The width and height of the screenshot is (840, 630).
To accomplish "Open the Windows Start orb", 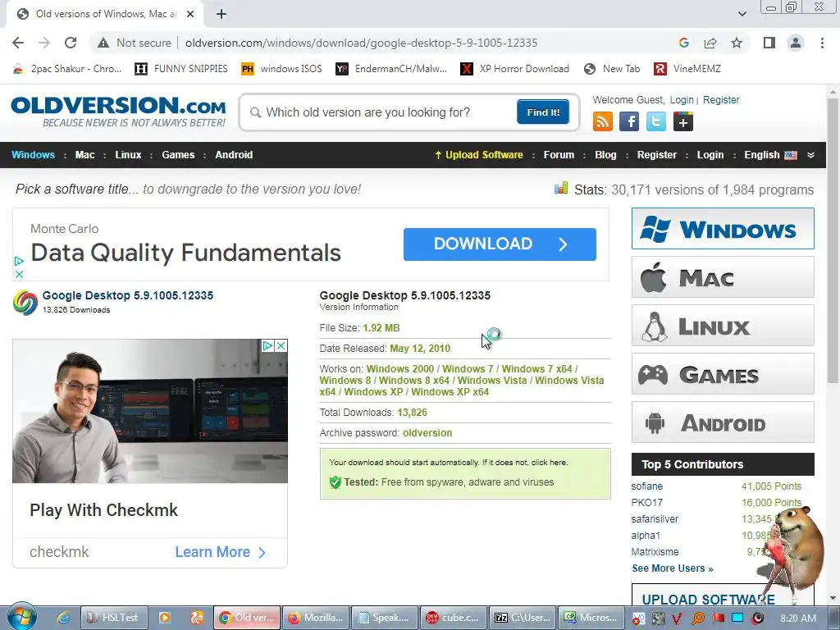I will click(x=21, y=617).
